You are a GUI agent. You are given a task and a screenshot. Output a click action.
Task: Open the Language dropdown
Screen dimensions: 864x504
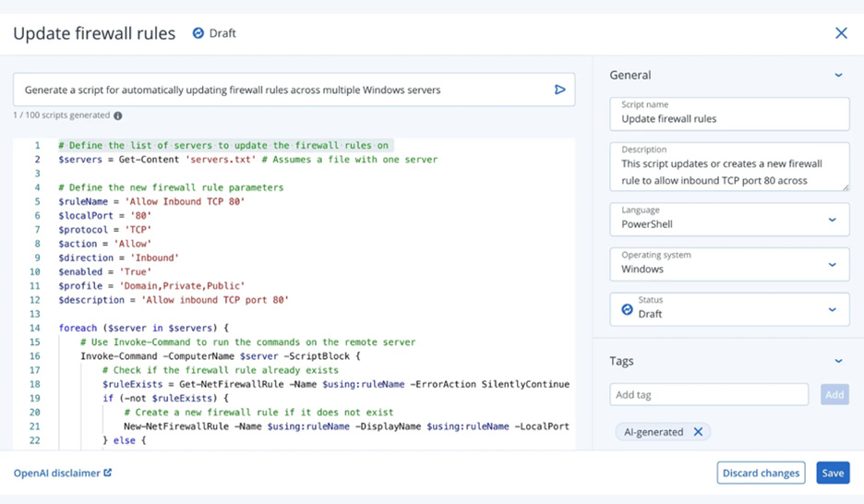[729, 219]
